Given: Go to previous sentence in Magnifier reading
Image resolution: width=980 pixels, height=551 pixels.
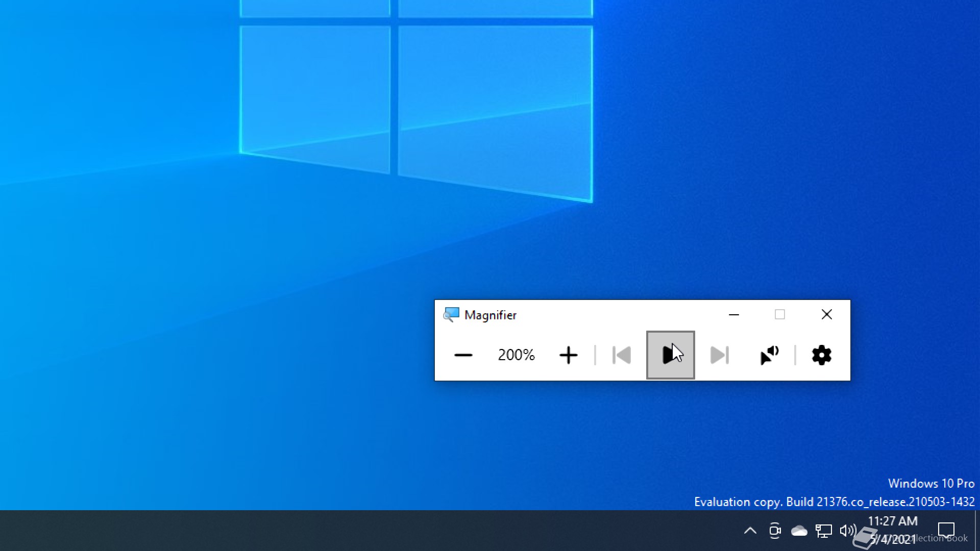Looking at the screenshot, I should pyautogui.click(x=622, y=355).
